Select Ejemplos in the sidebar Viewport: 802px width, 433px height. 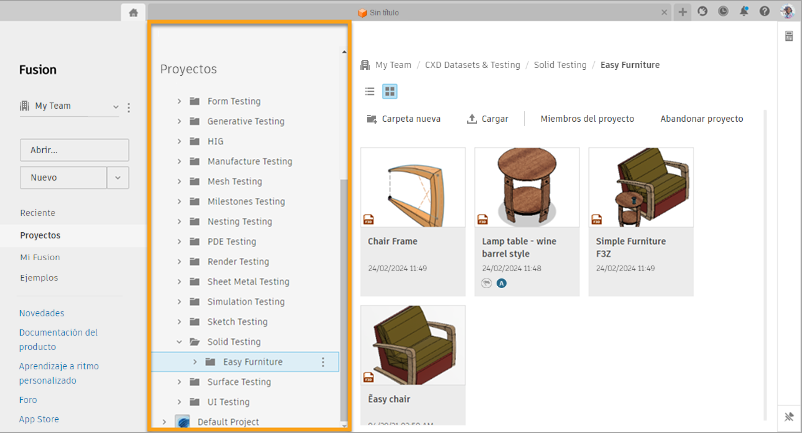click(39, 278)
